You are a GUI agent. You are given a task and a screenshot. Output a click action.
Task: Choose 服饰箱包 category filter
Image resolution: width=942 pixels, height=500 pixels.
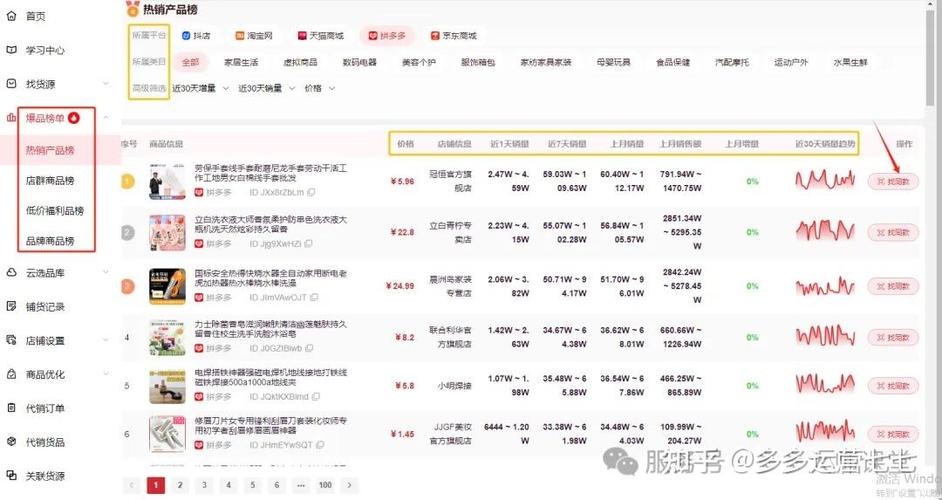pos(478,62)
